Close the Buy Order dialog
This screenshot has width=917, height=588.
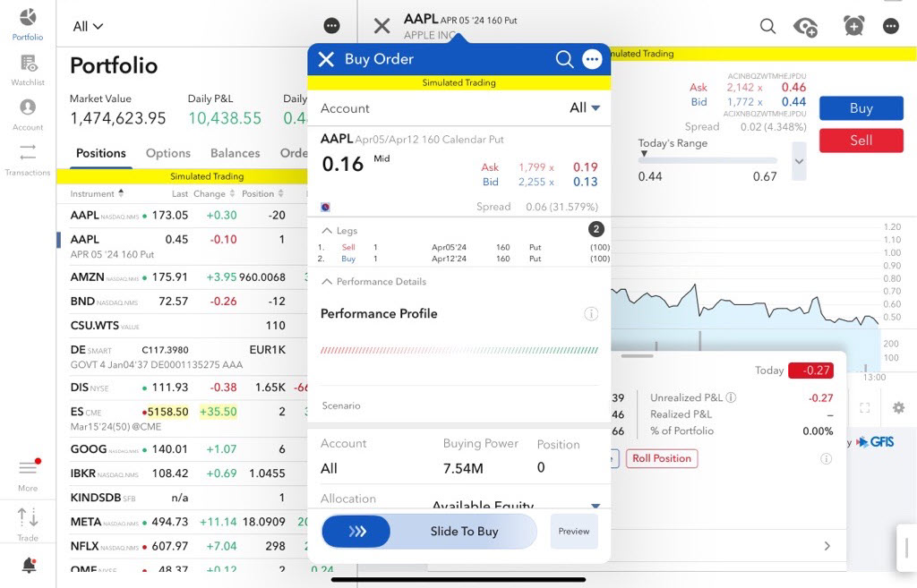pyautogui.click(x=326, y=59)
